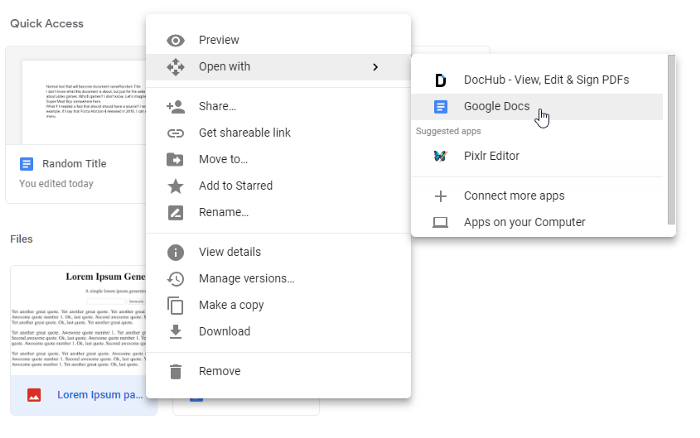Open with DocHub - View, Edit & Sign PDFs
The image size is (700, 438).
coord(537,80)
